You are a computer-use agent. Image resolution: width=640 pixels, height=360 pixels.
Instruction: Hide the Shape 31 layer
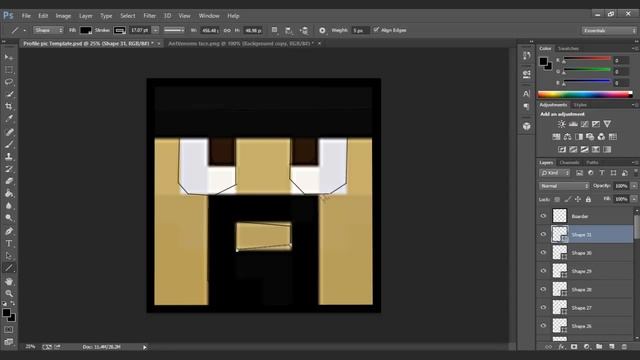[x=543, y=234]
